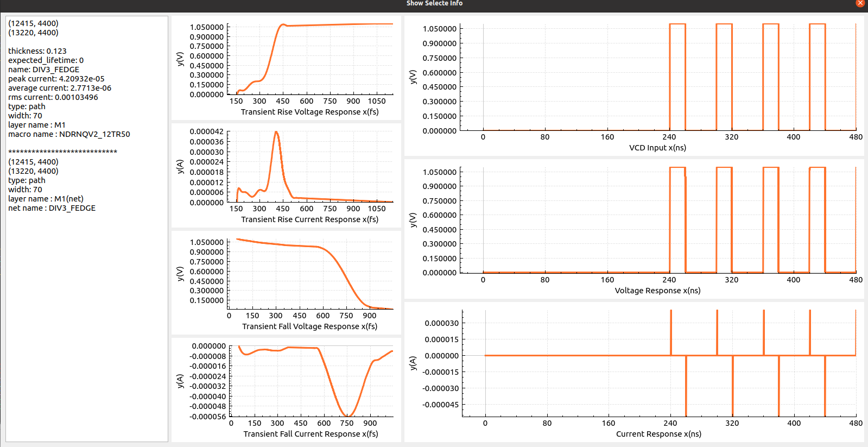Click 'macro name : NDRNQV2_12TR50' text

[69, 134]
